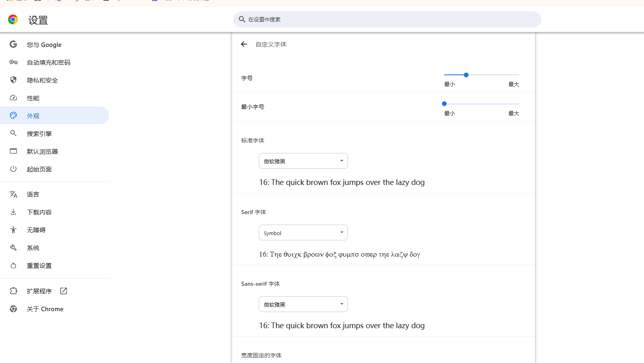The image size is (644, 363).
Task: Open the 性能 settings page
Action: (x=55, y=98)
